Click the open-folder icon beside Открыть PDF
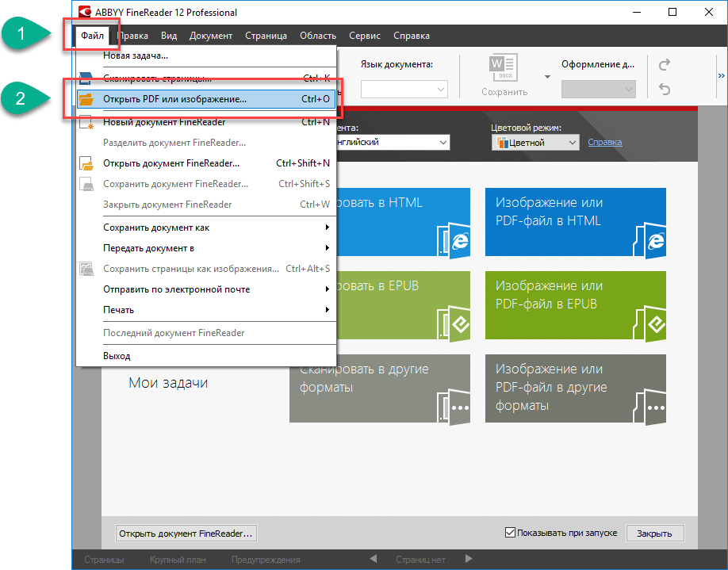 [x=86, y=99]
